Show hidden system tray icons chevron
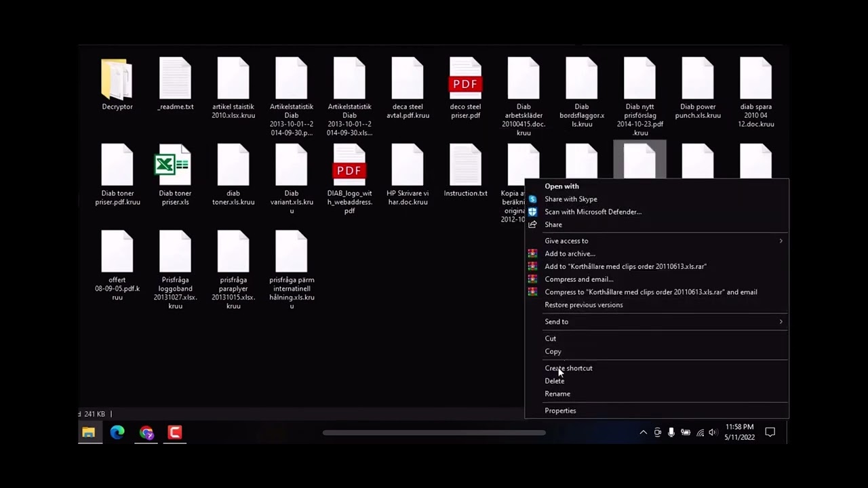Viewport: 868px width, 488px height. (x=643, y=432)
